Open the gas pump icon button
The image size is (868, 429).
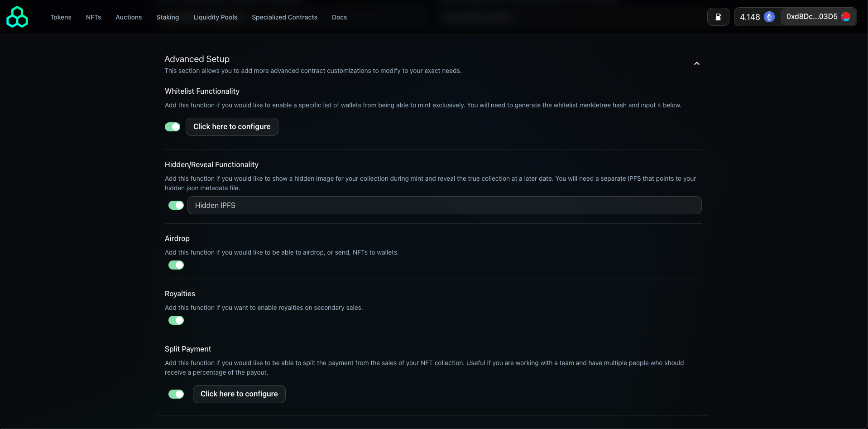point(718,17)
